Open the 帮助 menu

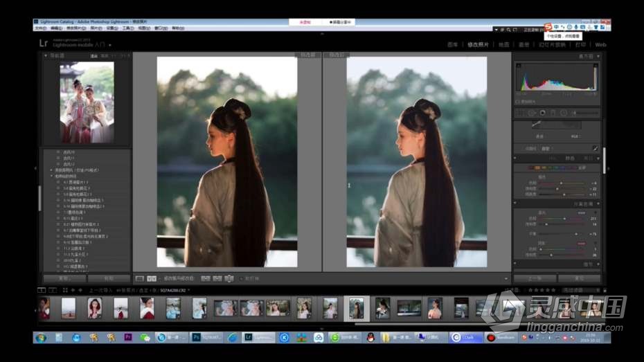(x=178, y=28)
